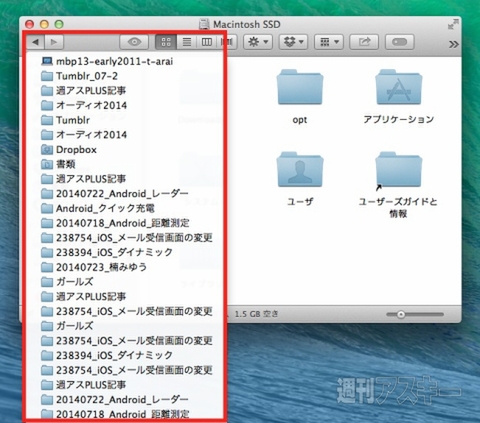Expand the toolbar overflow chevrons
Image resolution: width=480 pixels, height=423 pixels.
[453, 44]
